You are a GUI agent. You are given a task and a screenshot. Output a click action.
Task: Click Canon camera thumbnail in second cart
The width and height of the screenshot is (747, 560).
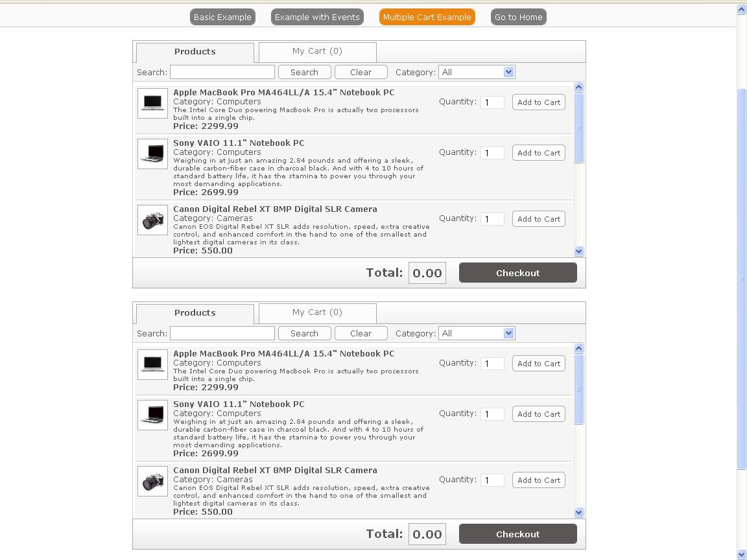coord(152,481)
